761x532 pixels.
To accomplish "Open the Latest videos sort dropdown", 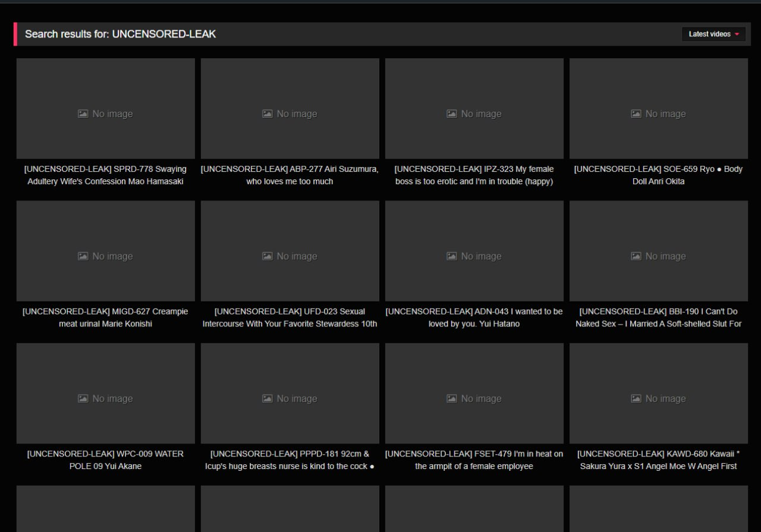I will [713, 34].
